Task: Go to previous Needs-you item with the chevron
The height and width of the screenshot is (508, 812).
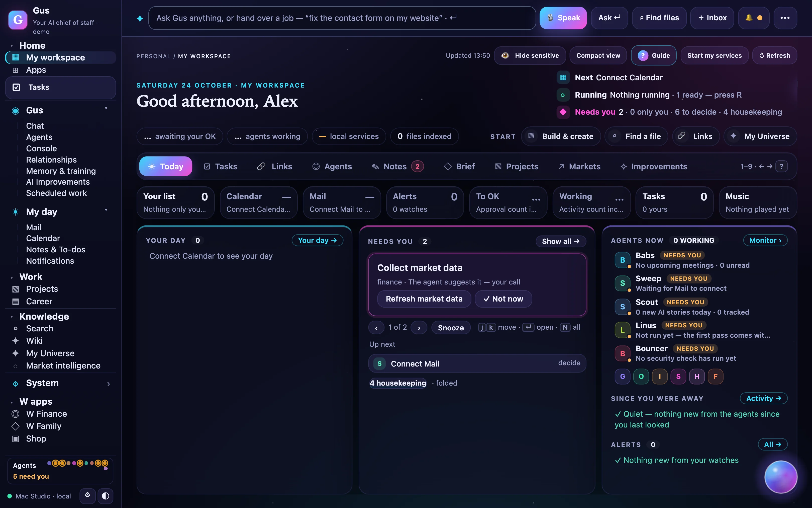Action: pyautogui.click(x=376, y=328)
